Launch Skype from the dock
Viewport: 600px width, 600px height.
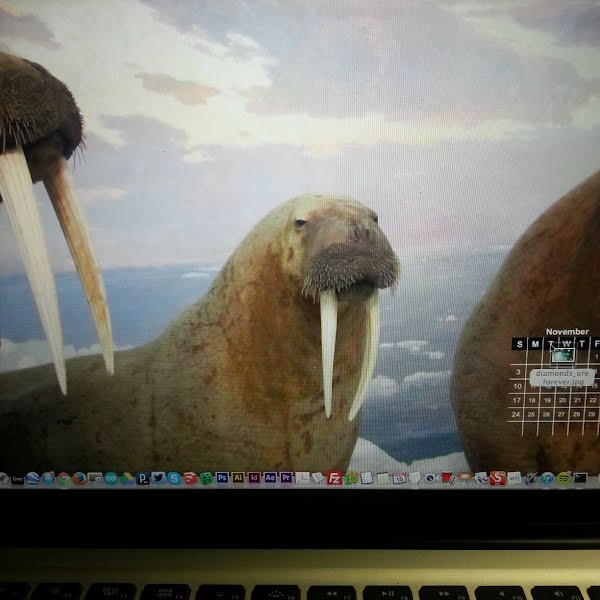point(174,478)
